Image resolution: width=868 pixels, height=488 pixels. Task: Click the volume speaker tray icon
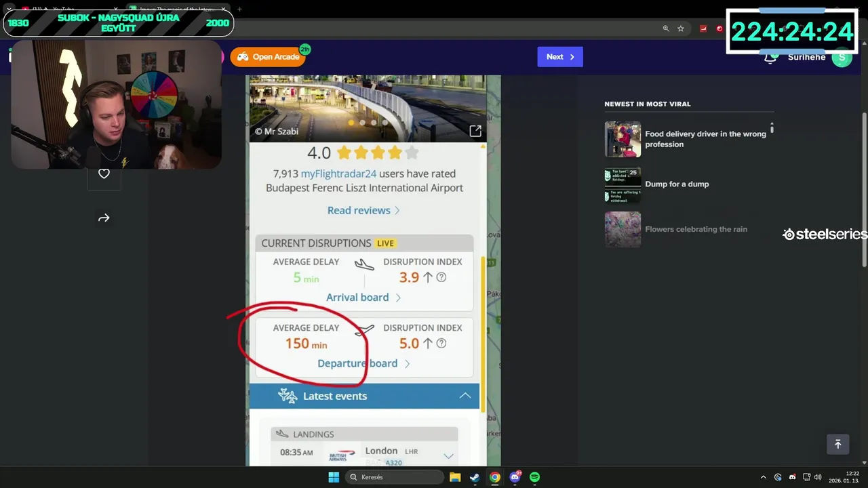[818, 477]
